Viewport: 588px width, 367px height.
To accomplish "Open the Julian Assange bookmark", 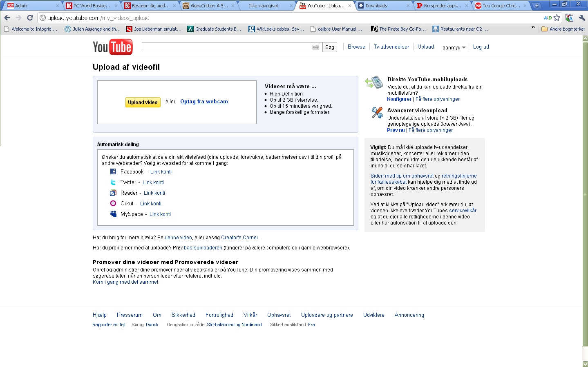I will (x=93, y=29).
